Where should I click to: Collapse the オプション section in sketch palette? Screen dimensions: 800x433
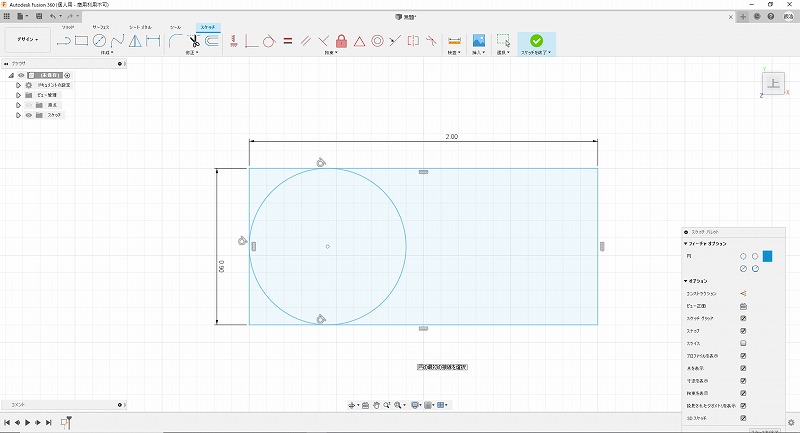(685, 281)
